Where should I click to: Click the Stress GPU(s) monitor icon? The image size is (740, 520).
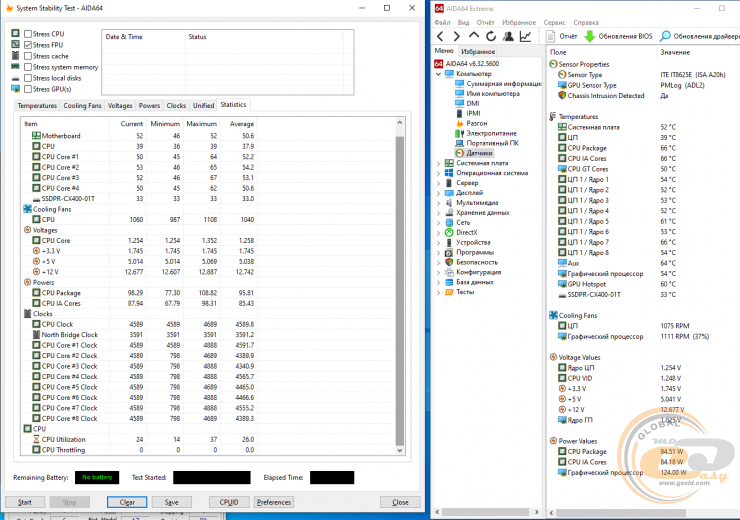tap(16, 89)
